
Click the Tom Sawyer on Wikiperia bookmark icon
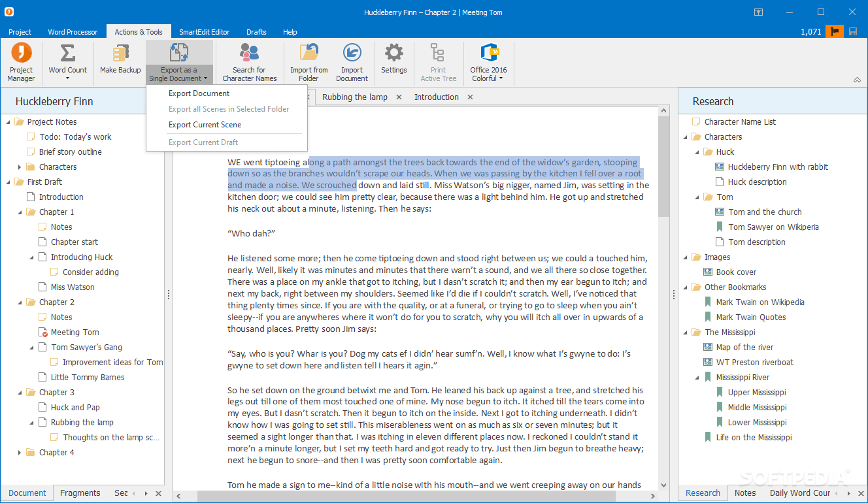tap(720, 227)
